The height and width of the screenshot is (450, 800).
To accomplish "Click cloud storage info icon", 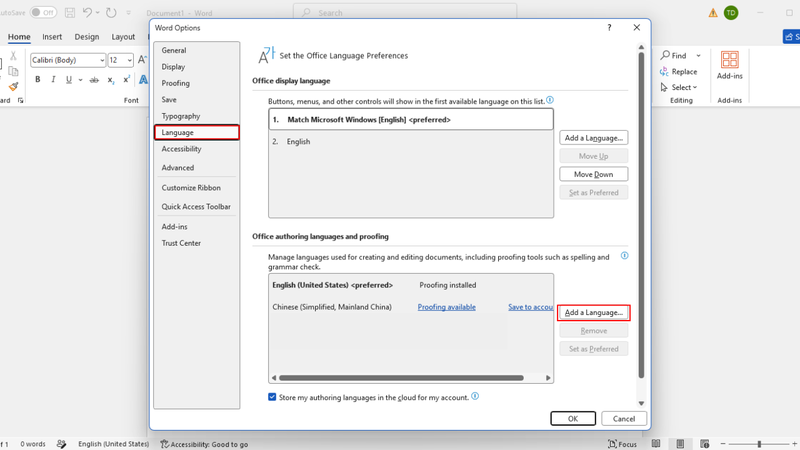I will (475, 396).
